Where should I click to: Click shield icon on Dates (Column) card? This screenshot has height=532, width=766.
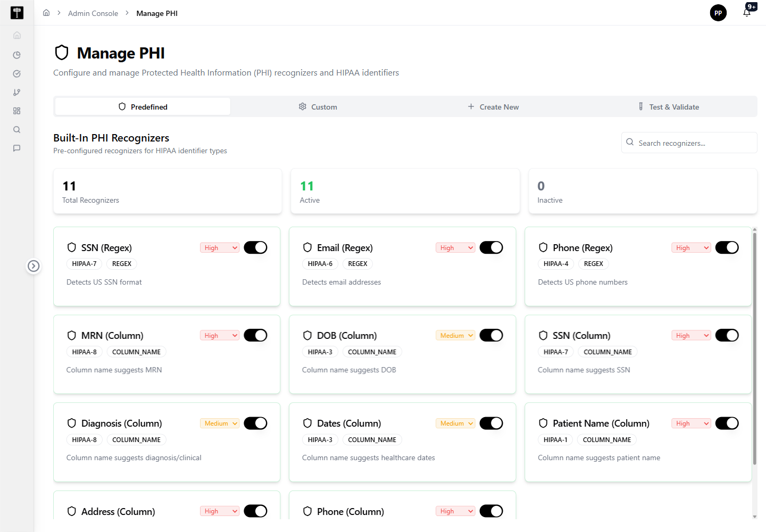coord(307,423)
